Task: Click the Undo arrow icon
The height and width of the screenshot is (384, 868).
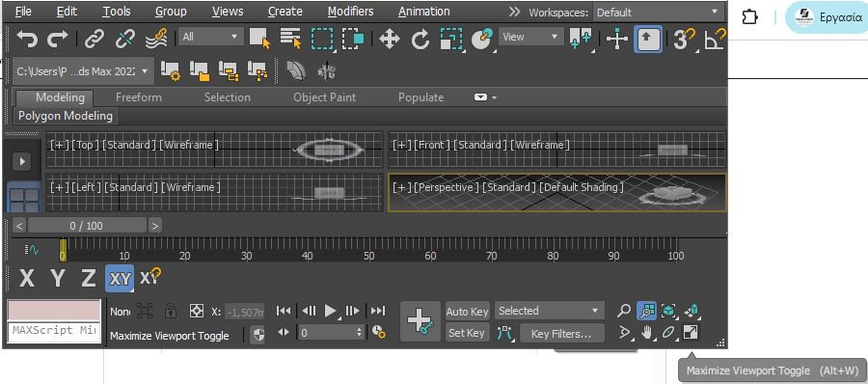Action: coord(27,39)
